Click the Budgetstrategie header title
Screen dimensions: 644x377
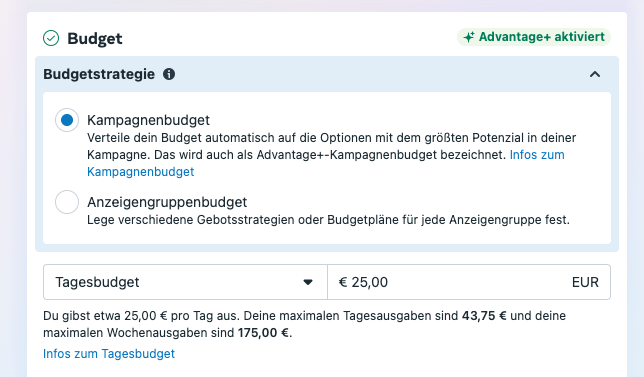click(x=99, y=74)
